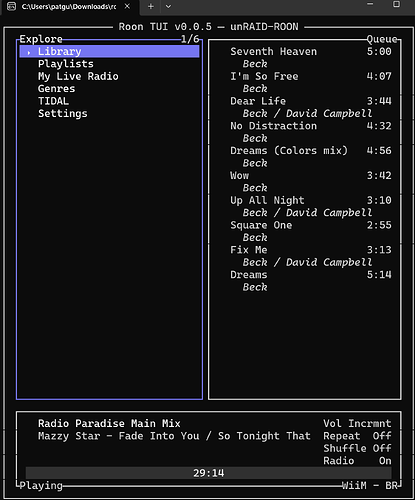Select Seventh Heaven in the queue
415x500 pixels.
pos(273,51)
